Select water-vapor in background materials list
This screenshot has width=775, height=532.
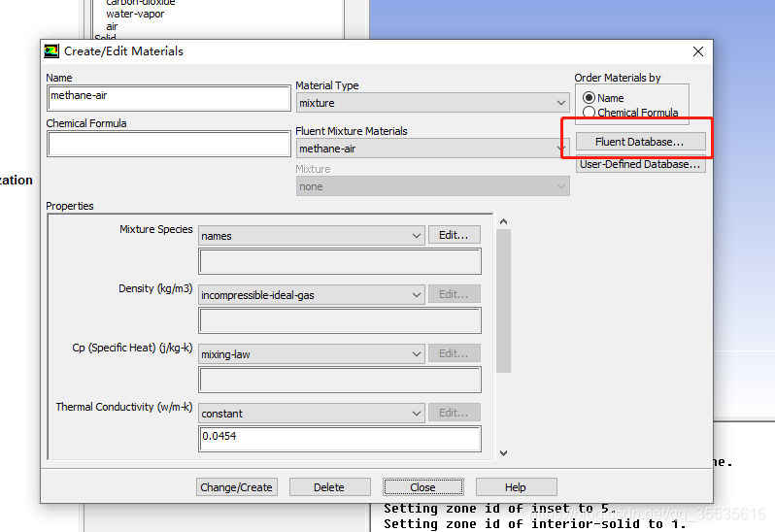pos(135,14)
